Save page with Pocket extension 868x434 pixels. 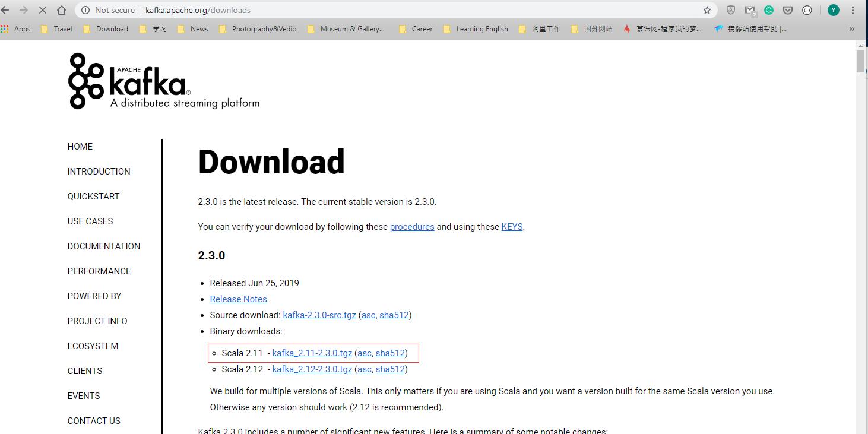tap(788, 10)
